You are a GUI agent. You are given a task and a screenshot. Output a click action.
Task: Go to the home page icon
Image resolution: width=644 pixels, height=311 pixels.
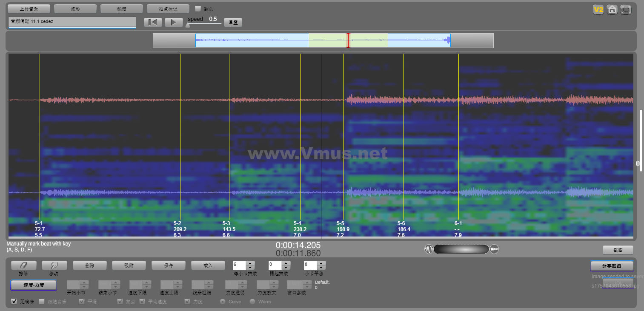click(612, 9)
